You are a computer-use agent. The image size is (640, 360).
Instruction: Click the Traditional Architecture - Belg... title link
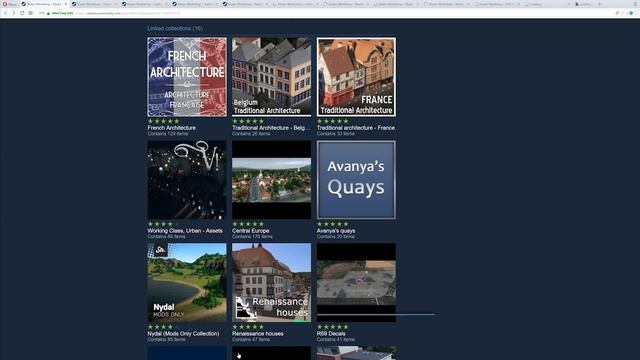click(x=271, y=128)
